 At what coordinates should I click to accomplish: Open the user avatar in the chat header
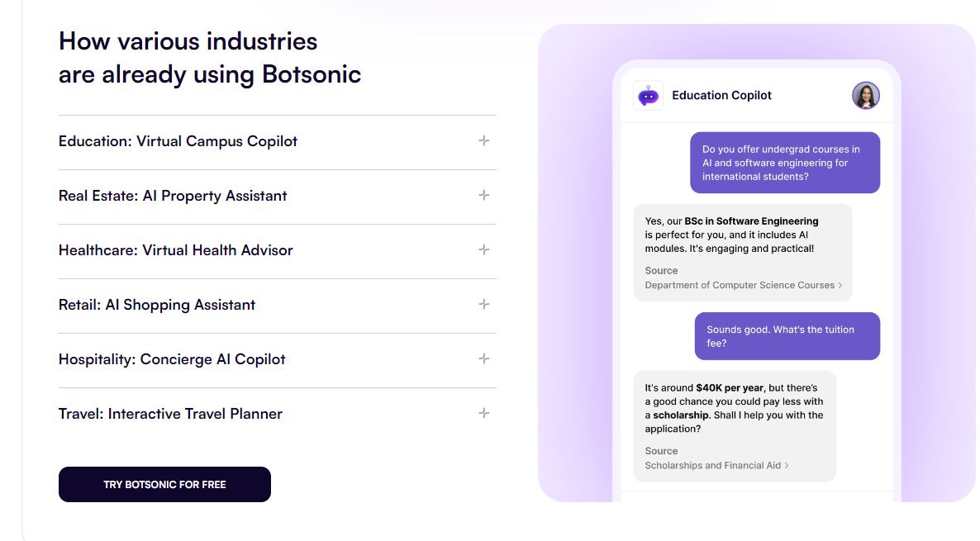point(865,95)
